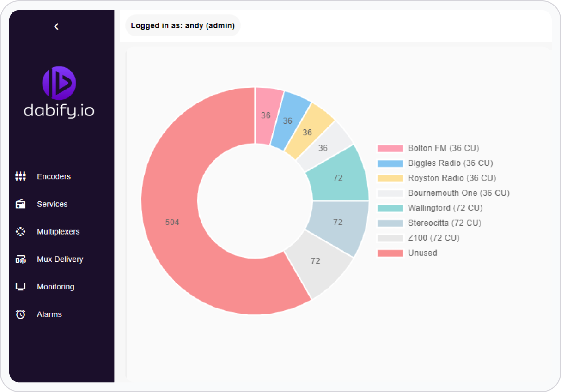Go to the Multiplexers page
This screenshot has height=392, width=561.
click(x=58, y=232)
